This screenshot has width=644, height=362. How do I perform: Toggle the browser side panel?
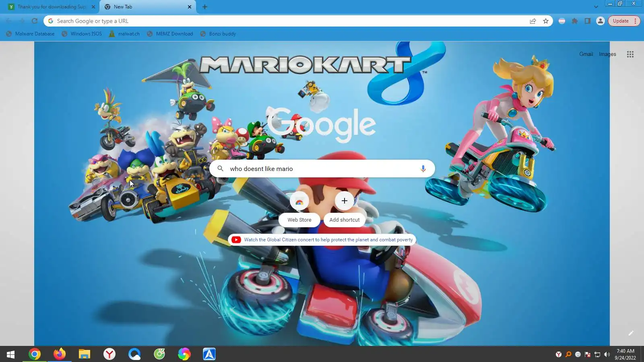point(588,21)
